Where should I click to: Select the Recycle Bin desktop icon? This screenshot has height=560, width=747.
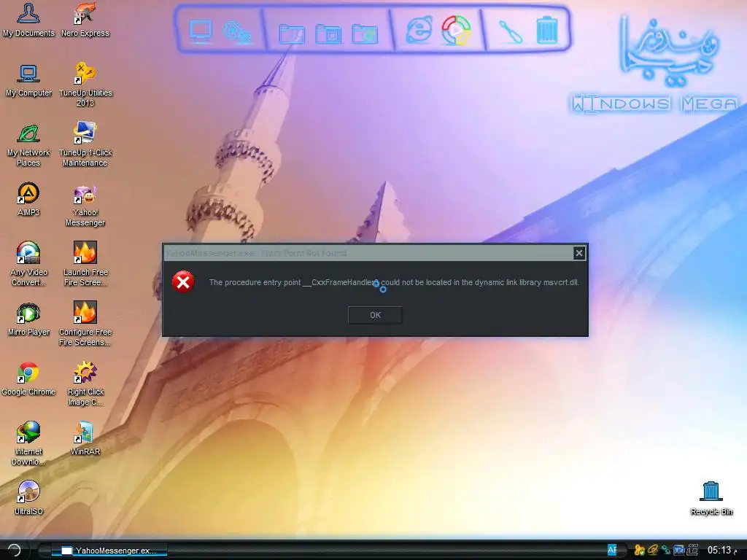(711, 499)
